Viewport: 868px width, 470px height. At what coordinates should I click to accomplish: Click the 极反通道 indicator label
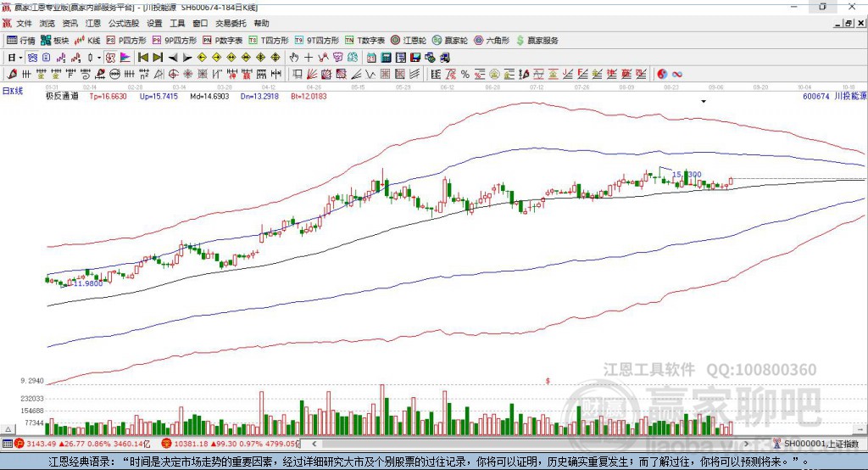(62, 96)
